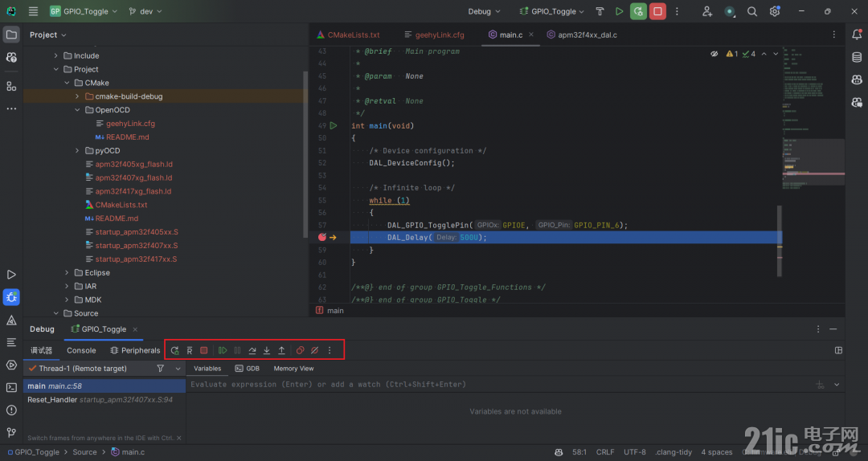This screenshot has width=868, height=461.
Task: Toggle the breakpoint on line 58
Action: coord(322,238)
